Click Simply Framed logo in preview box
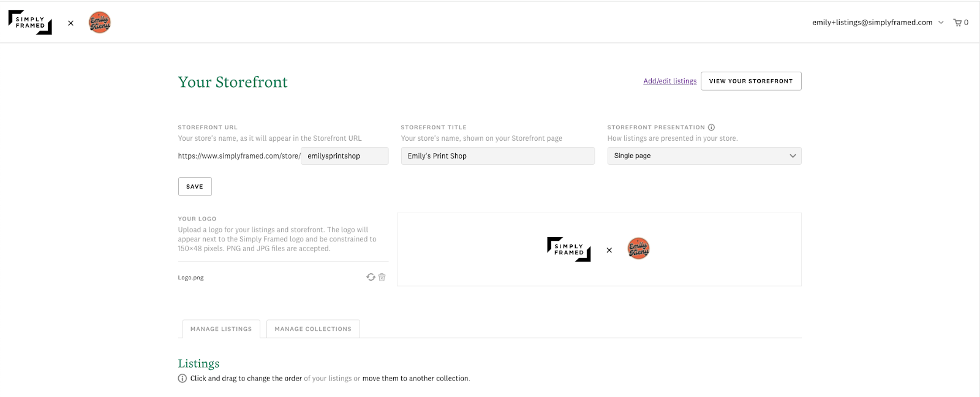 pos(569,249)
